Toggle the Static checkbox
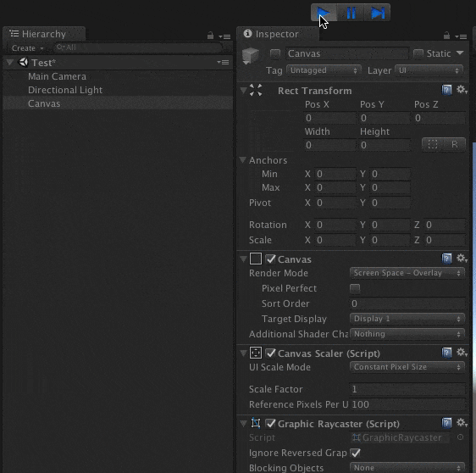 (418, 53)
